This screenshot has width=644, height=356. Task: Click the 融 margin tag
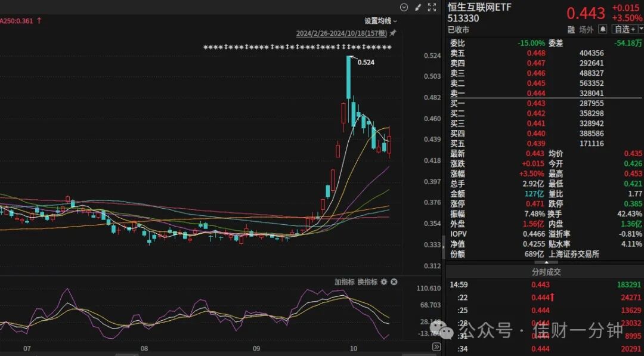(x=571, y=30)
